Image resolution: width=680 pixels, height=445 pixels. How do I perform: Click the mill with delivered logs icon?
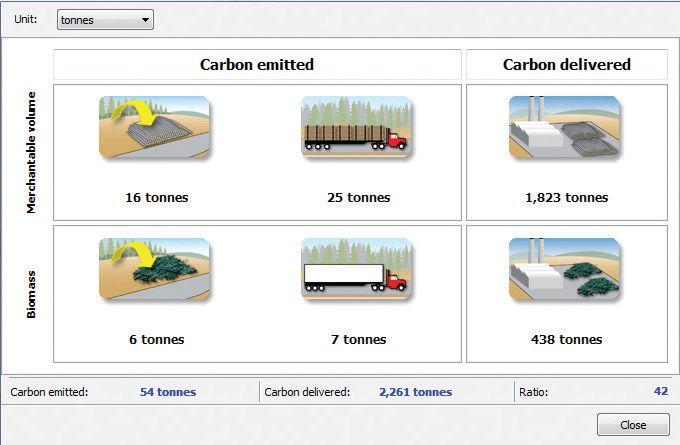tap(565, 128)
